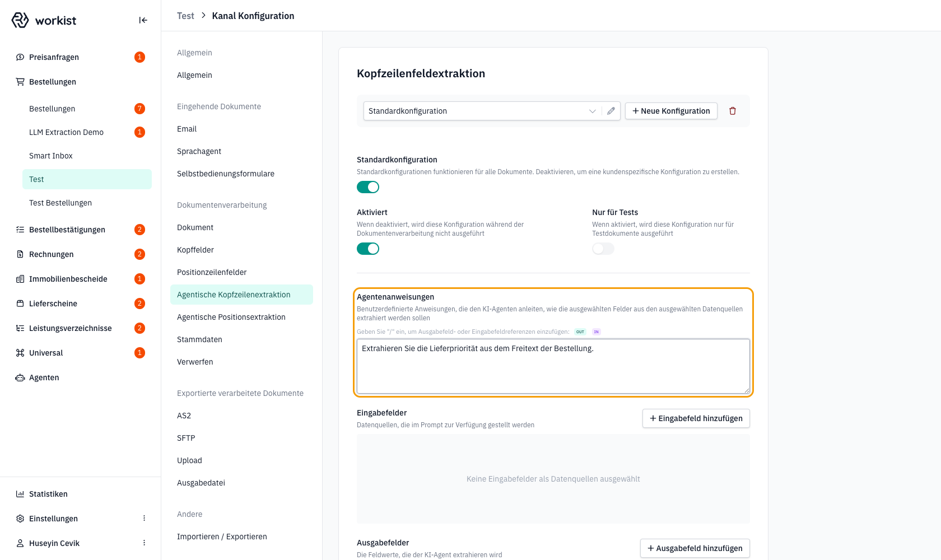
Task: Click Eingabefeld hinzufügen button
Action: pyautogui.click(x=696, y=418)
